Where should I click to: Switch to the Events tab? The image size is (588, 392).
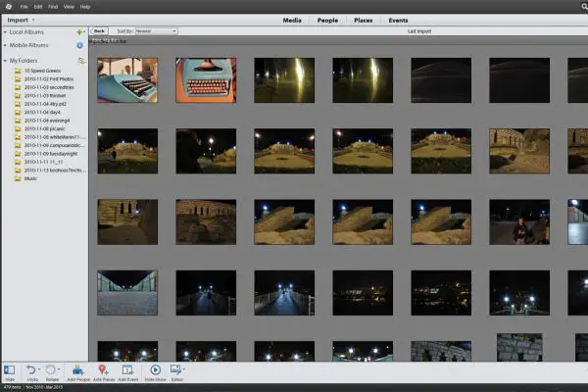[398, 21]
